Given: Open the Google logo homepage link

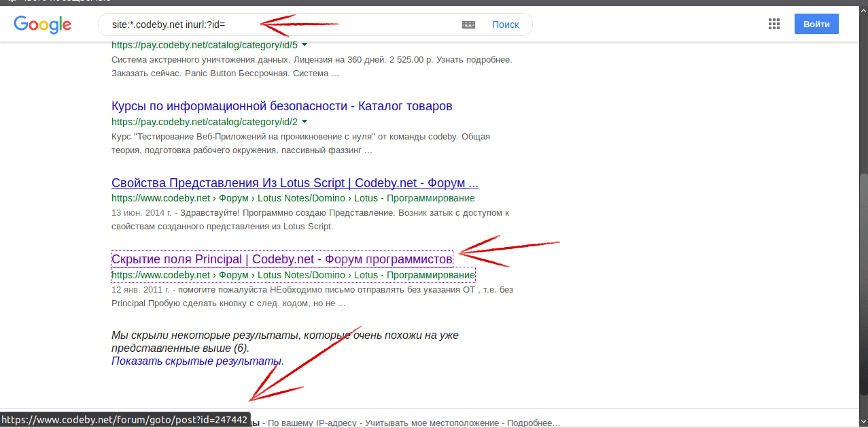Looking at the screenshot, I should [42, 24].
